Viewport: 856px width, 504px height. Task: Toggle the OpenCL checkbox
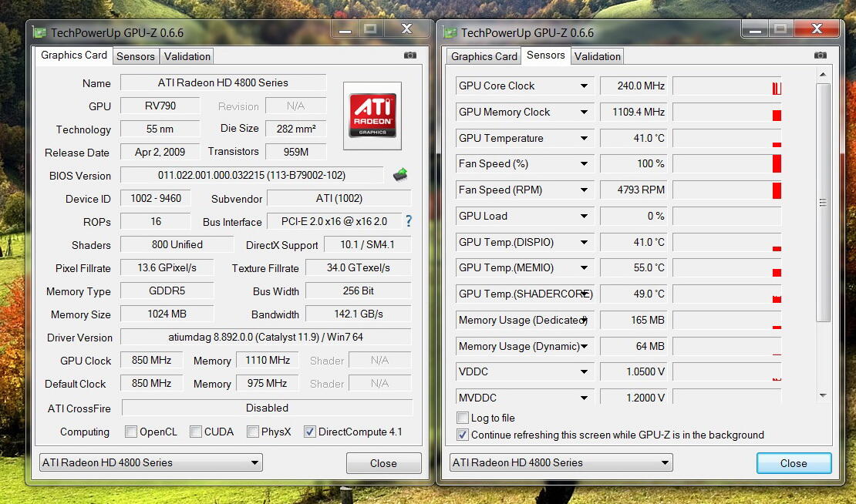(131, 432)
